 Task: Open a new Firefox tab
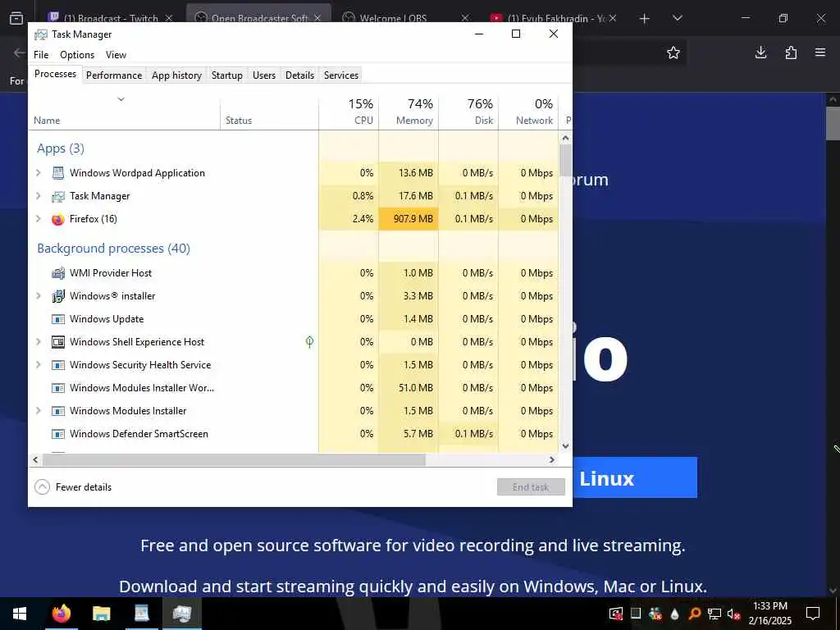point(645,18)
